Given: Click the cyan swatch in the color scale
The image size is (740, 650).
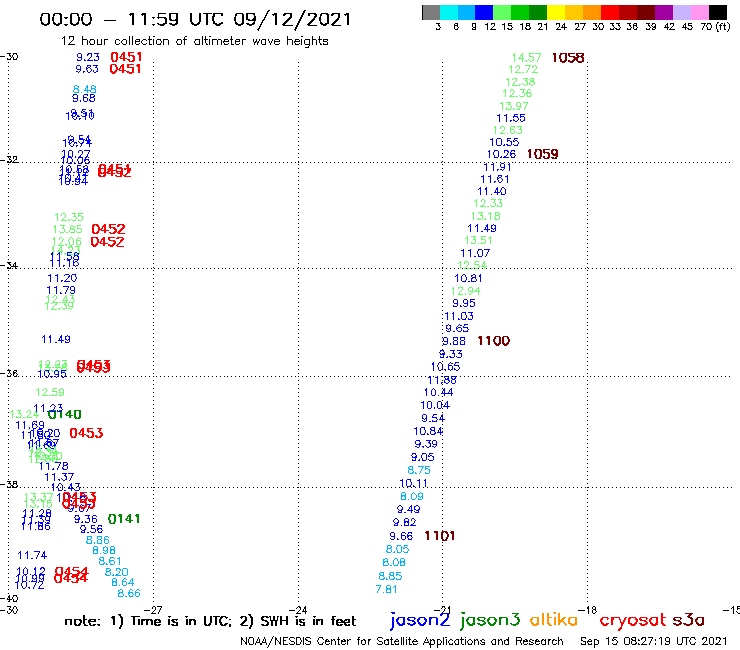Looking at the screenshot, I should pos(449,12).
